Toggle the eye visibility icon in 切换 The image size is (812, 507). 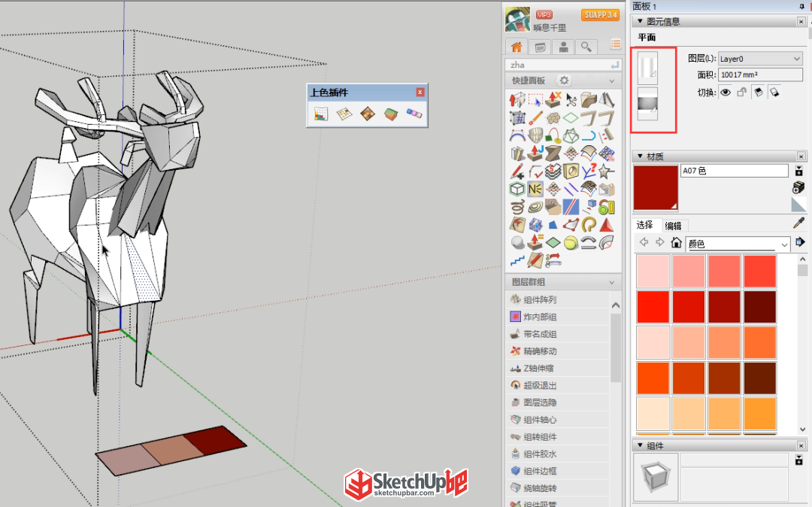click(726, 93)
